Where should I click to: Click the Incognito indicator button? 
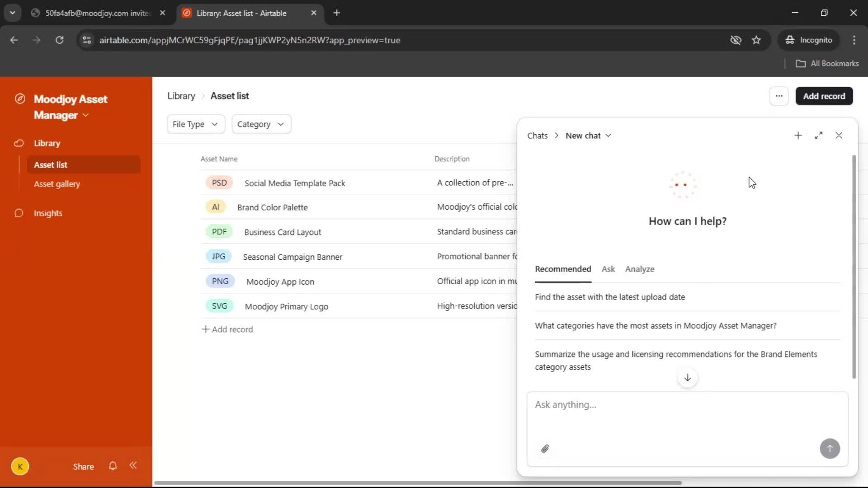point(809,40)
